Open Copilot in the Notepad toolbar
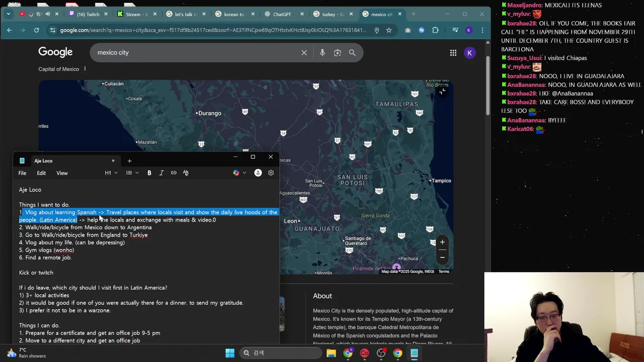644x362 pixels. (236, 173)
